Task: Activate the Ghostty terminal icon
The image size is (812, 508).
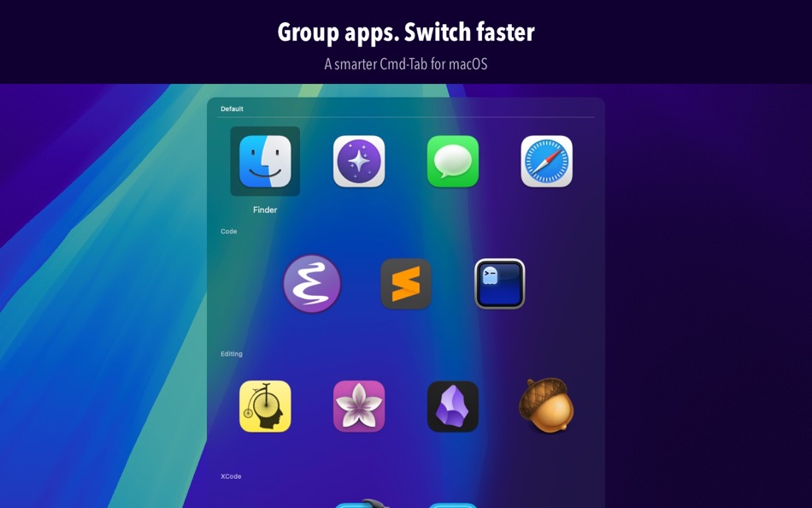Action: [x=499, y=284]
